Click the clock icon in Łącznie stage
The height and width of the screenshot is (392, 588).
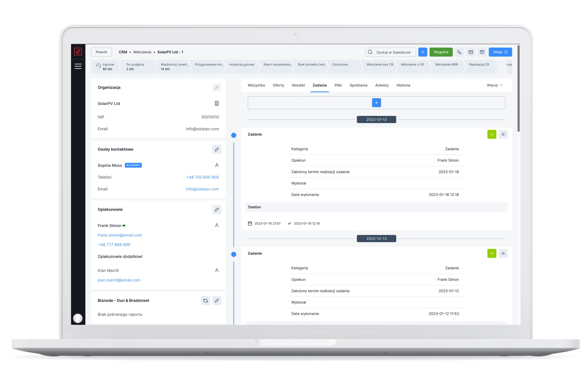tap(99, 66)
